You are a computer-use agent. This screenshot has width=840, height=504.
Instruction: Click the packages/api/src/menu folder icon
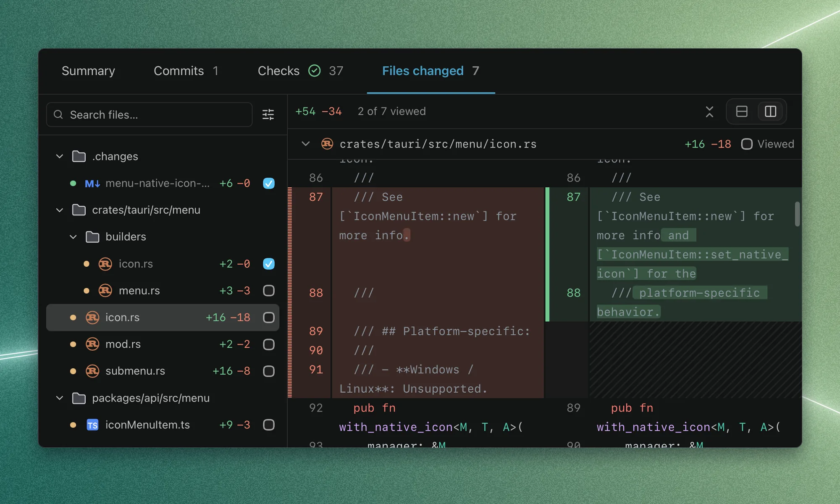[x=79, y=398]
